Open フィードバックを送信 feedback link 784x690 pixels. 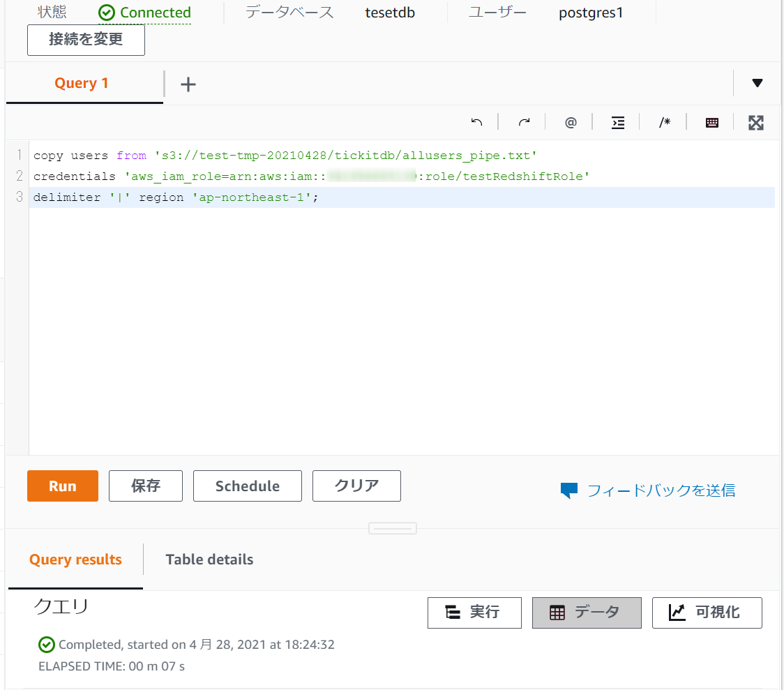click(x=661, y=490)
